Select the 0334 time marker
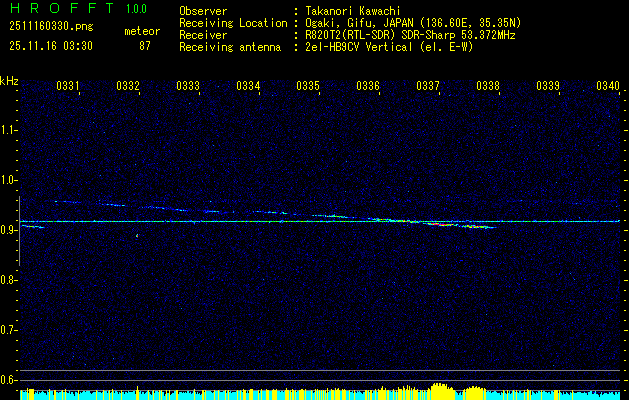 point(248,86)
